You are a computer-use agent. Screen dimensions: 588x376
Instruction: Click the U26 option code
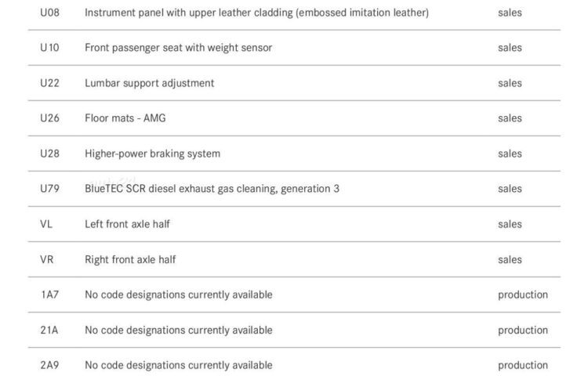point(49,118)
